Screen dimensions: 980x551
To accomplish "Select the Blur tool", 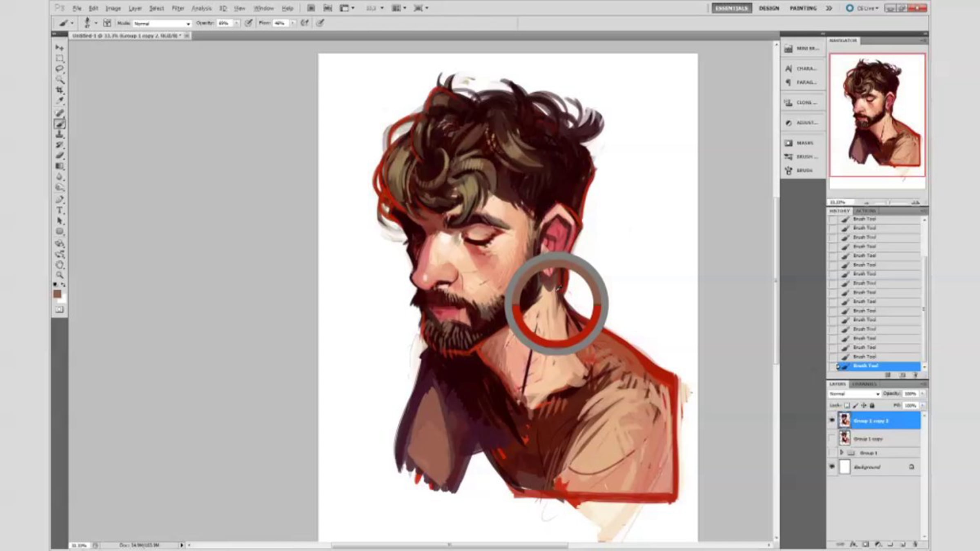I will coord(60,177).
